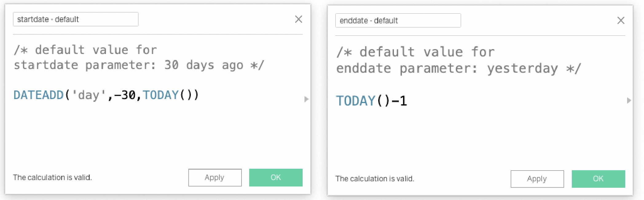Place cursor on the DATEADD function name
Image resolution: width=644 pixels, height=200 pixels.
click(x=38, y=95)
